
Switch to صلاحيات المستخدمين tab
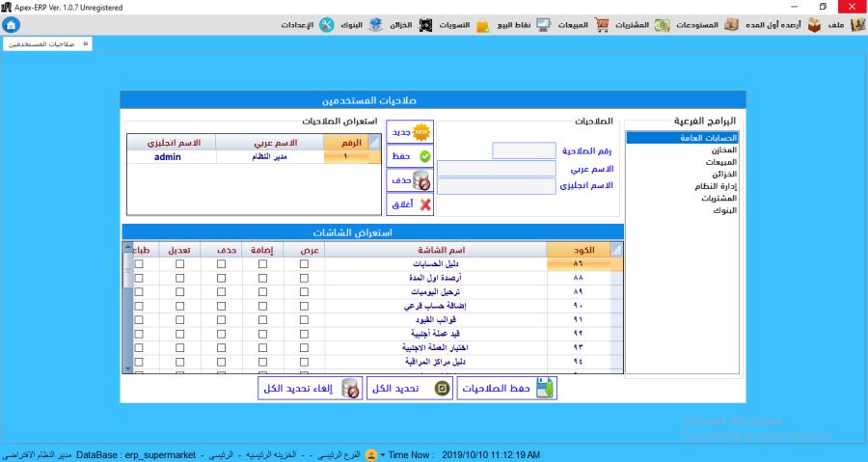tap(47, 43)
